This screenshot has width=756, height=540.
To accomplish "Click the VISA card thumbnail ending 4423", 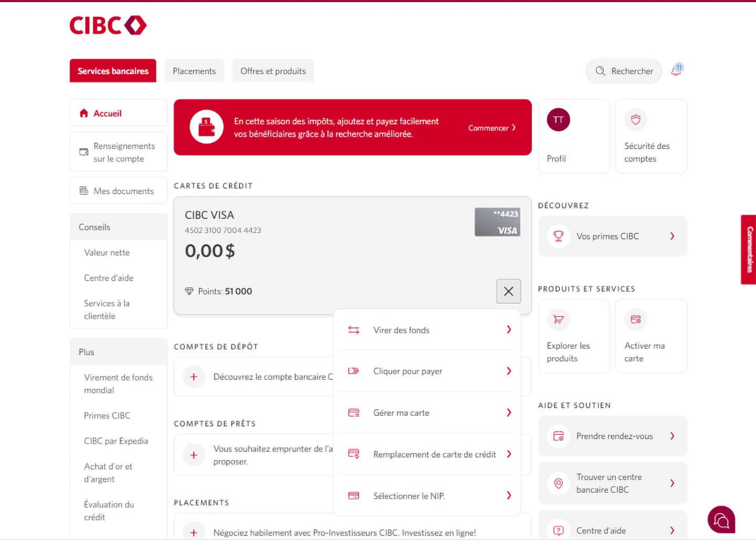I will [x=498, y=222].
